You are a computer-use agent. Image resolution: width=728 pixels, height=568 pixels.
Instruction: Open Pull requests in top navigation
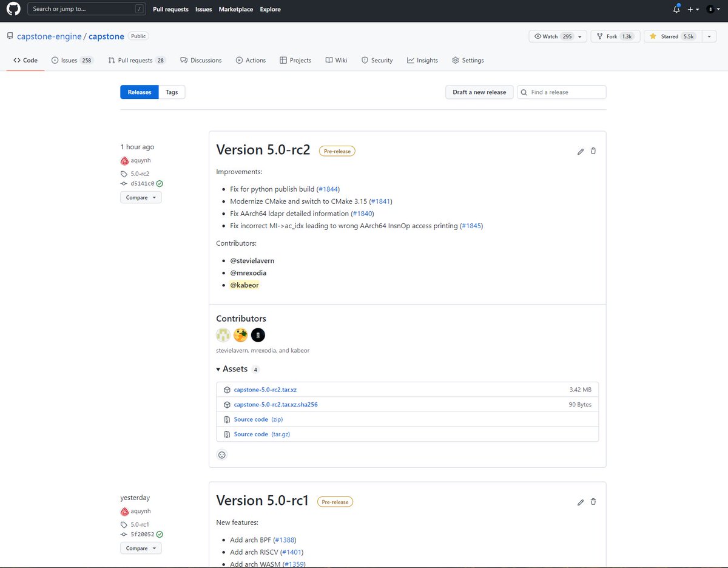pyautogui.click(x=170, y=9)
